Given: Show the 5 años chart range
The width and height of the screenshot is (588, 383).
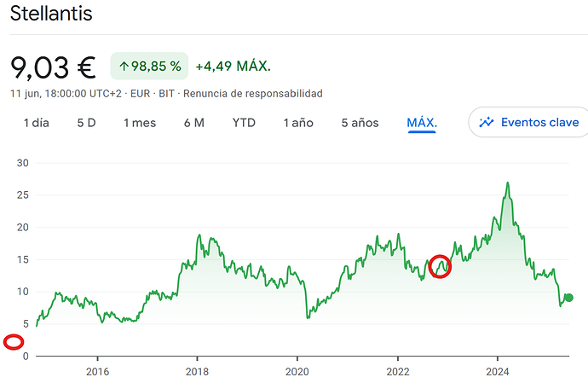Looking at the screenshot, I should tap(360, 123).
